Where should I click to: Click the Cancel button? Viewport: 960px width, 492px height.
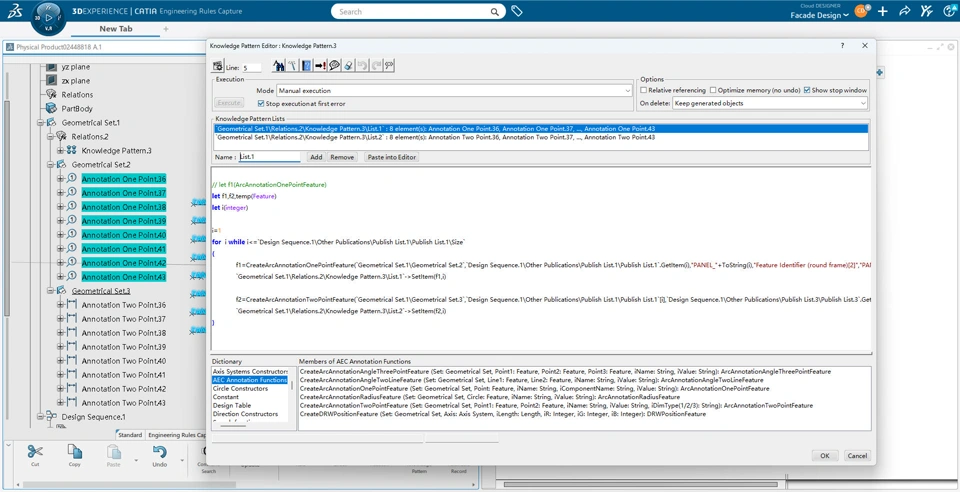coord(857,456)
